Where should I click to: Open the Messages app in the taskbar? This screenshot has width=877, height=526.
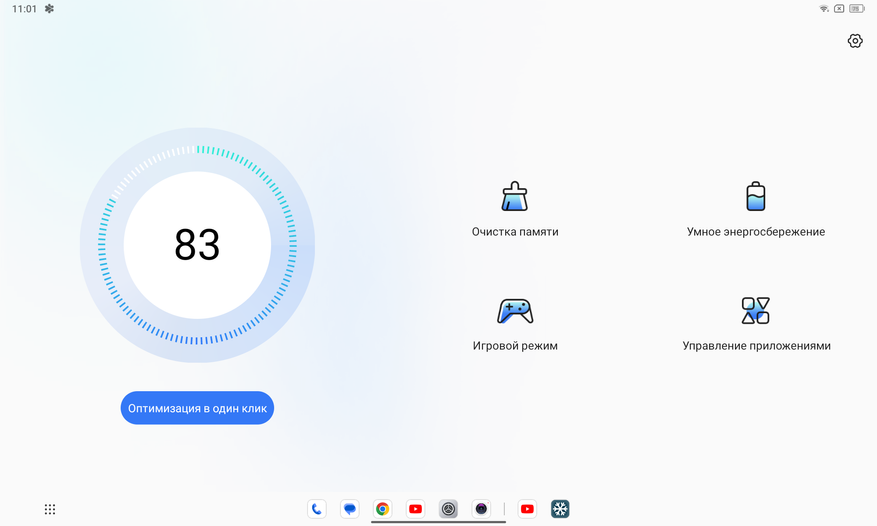click(x=350, y=509)
